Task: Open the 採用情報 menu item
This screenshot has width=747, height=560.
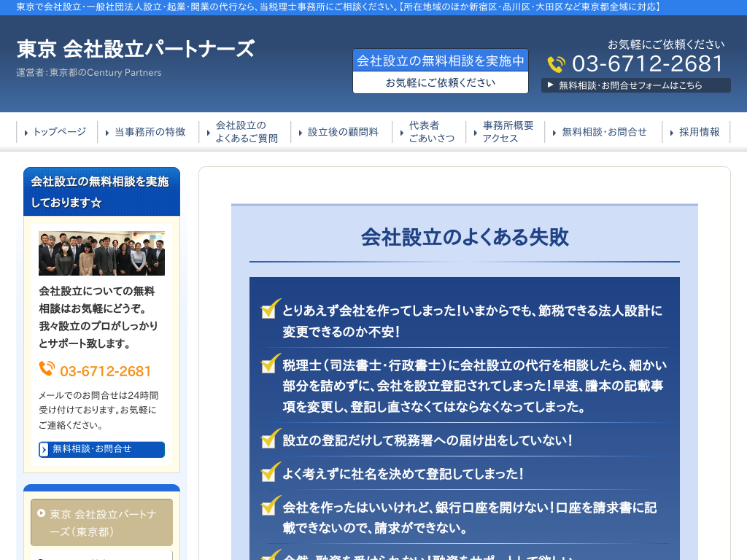Action: [x=696, y=132]
